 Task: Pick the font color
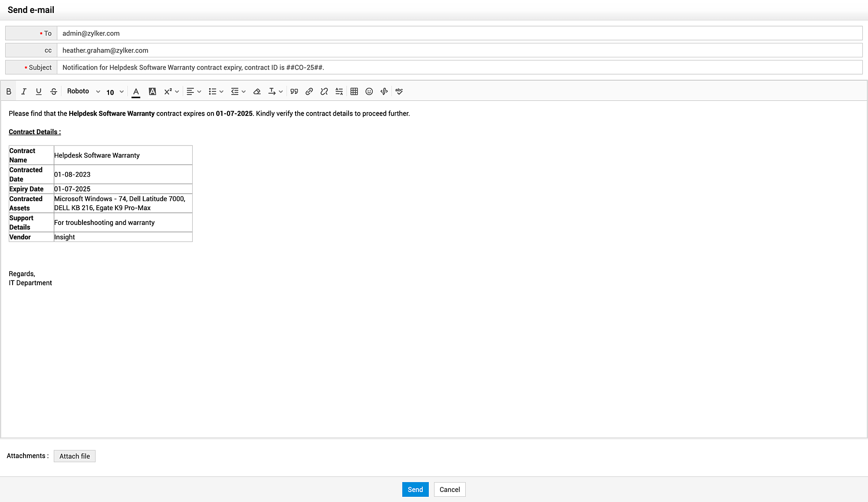pyautogui.click(x=136, y=92)
